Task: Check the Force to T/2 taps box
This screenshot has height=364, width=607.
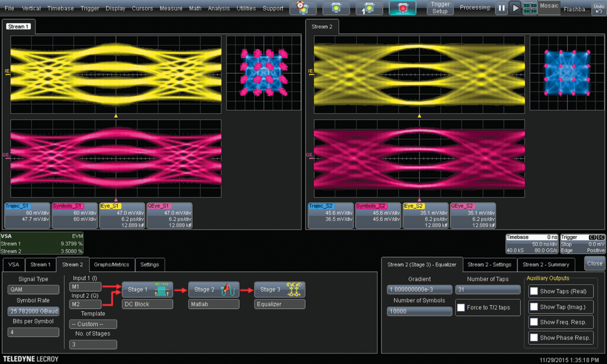Action: 461,307
